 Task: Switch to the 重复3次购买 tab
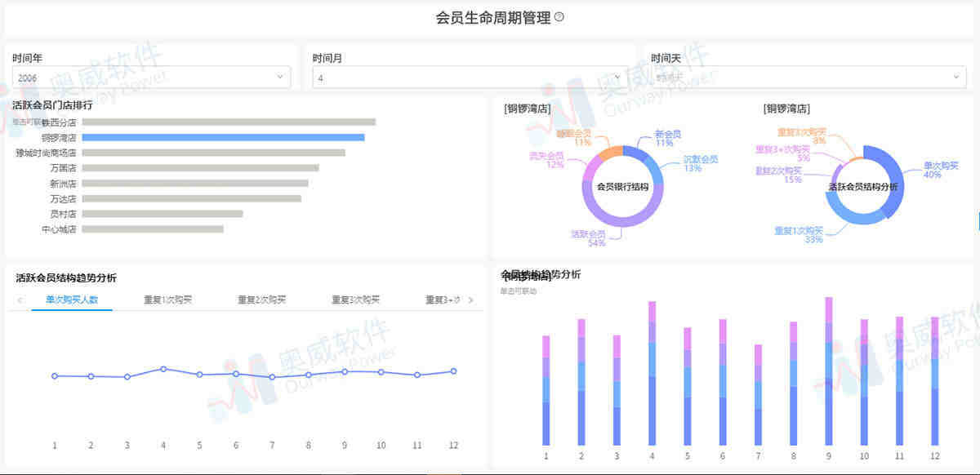tap(356, 300)
